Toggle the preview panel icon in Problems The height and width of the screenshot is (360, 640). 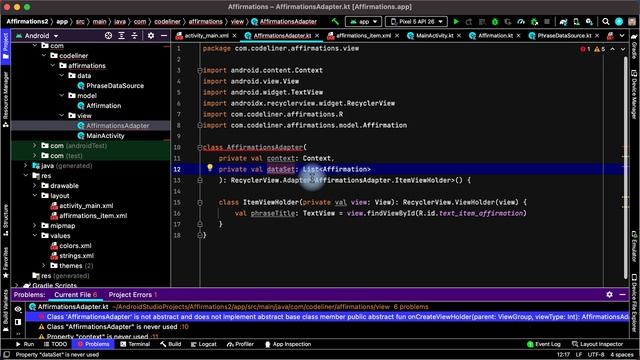(x=18, y=322)
